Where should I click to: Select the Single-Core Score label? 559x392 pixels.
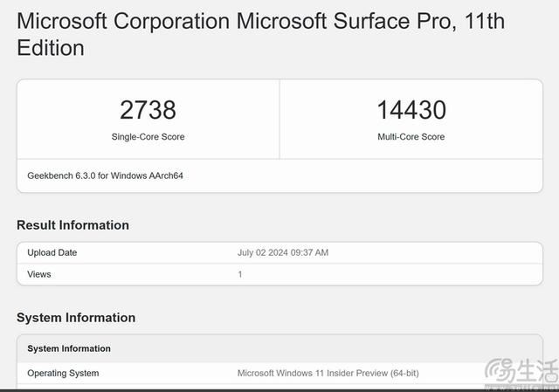point(148,137)
